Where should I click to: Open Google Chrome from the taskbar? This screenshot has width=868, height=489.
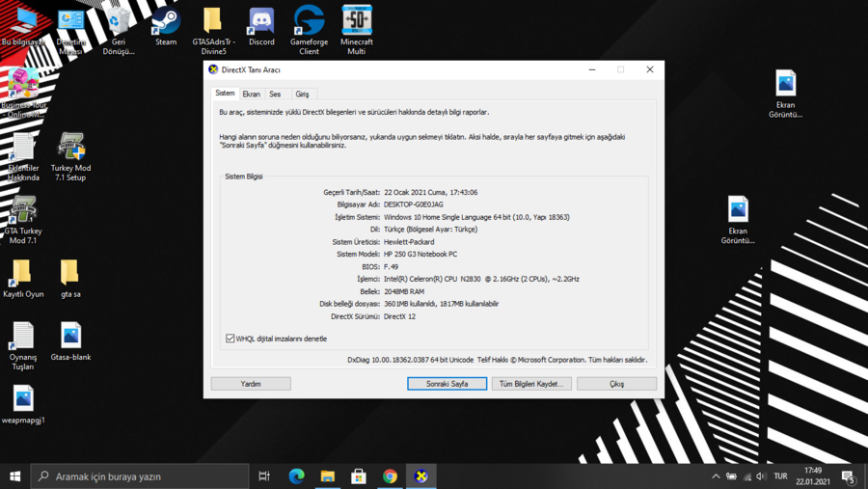click(390, 476)
